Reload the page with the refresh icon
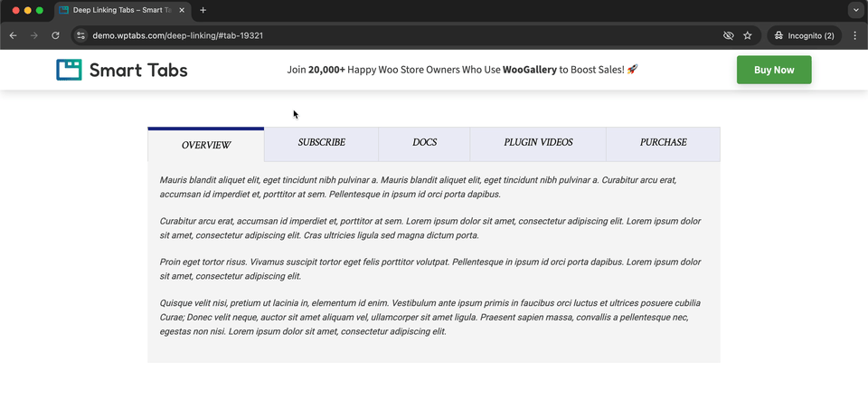The height and width of the screenshot is (401, 868). point(55,35)
